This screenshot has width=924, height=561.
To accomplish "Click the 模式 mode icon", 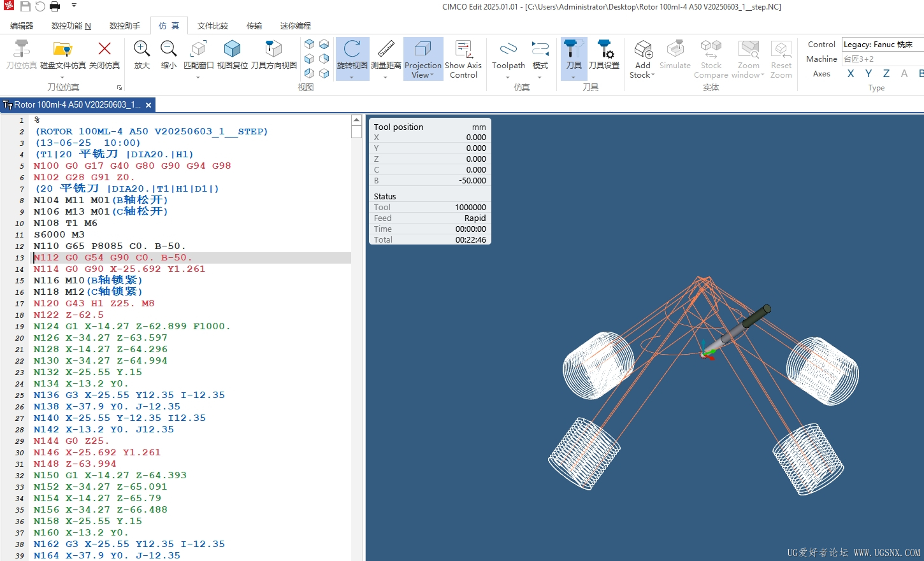I will pyautogui.click(x=540, y=48).
